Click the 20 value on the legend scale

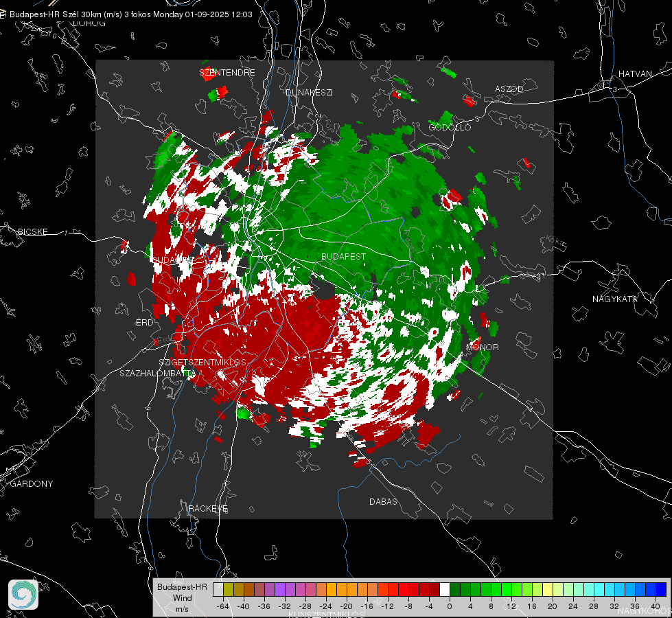click(x=553, y=606)
